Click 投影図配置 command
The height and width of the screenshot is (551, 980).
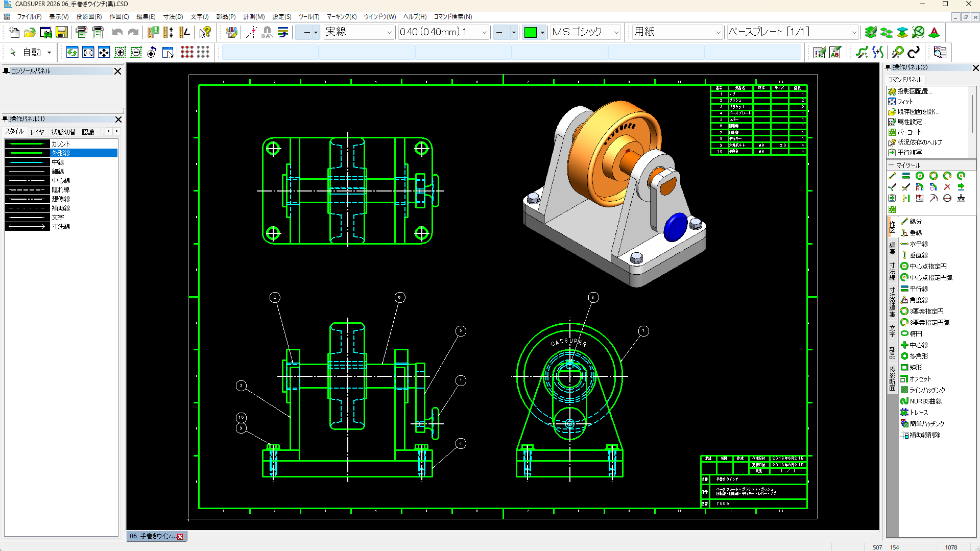coord(910,91)
